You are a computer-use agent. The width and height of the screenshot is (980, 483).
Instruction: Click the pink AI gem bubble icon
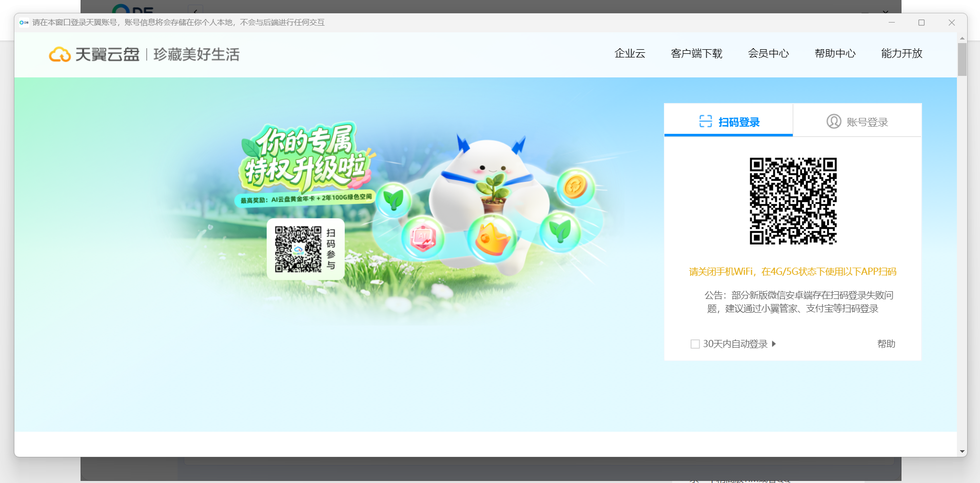coord(423,238)
